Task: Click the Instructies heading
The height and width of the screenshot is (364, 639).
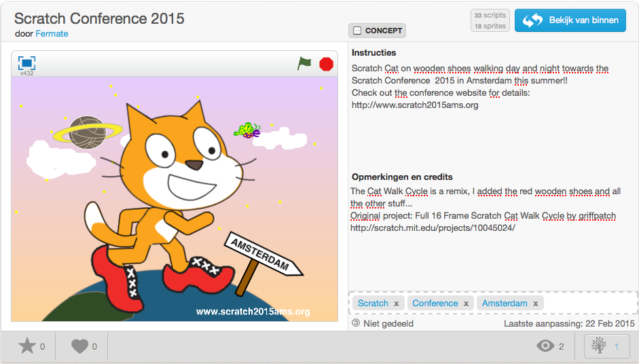Action: click(x=373, y=52)
